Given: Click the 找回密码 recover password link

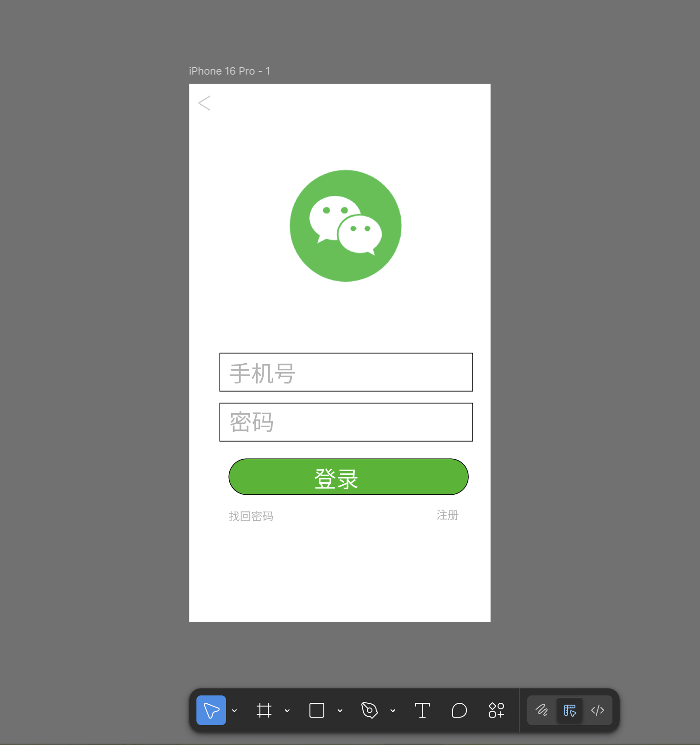Looking at the screenshot, I should 251,516.
